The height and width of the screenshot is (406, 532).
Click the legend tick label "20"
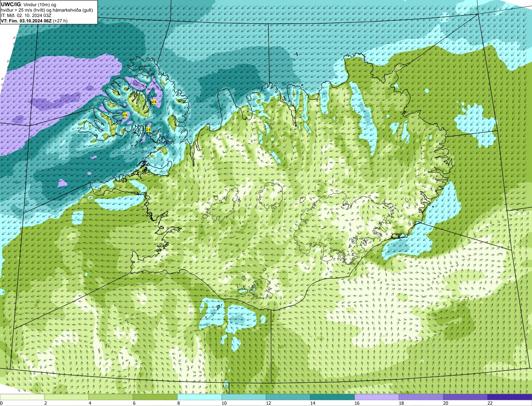pos(445,403)
